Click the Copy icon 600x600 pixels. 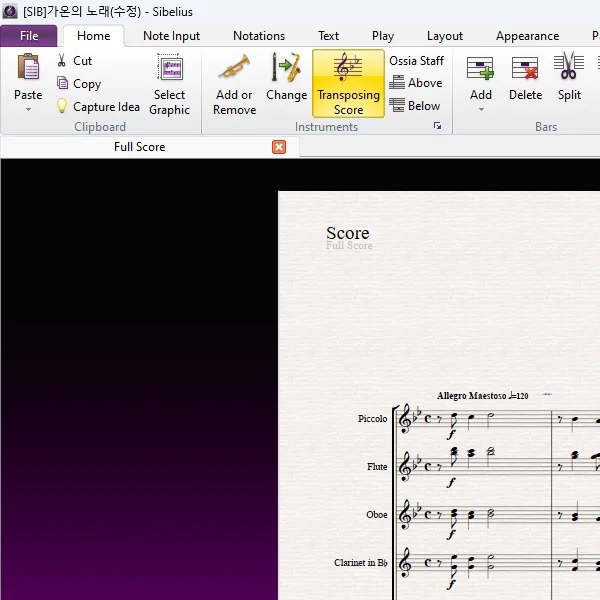[x=63, y=84]
